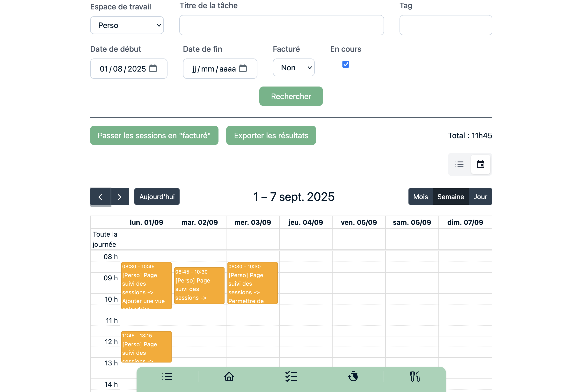
Task: Click Exporter les résultats button
Action: 271,136
